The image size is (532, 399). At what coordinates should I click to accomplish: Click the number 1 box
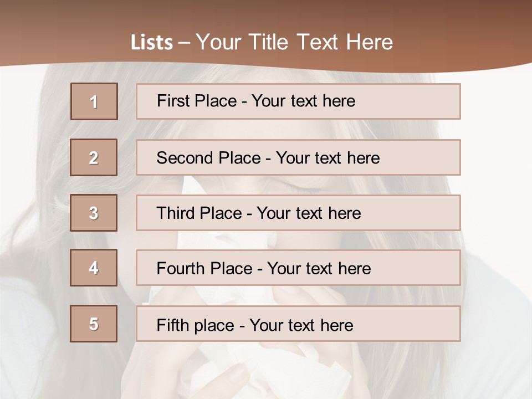click(94, 101)
